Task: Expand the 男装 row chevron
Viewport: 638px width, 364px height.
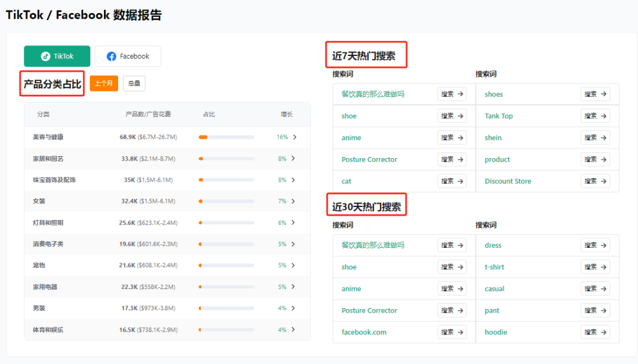Action: coord(294,309)
